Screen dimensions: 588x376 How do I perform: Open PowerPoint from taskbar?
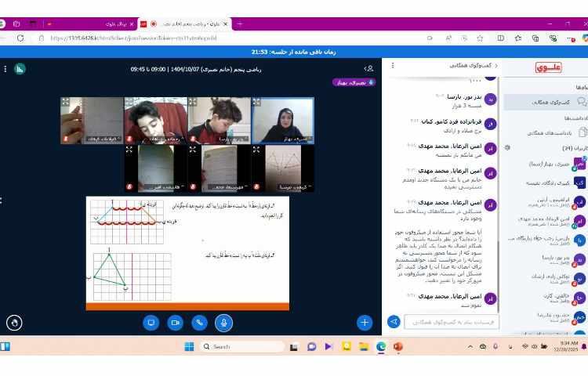click(397, 346)
